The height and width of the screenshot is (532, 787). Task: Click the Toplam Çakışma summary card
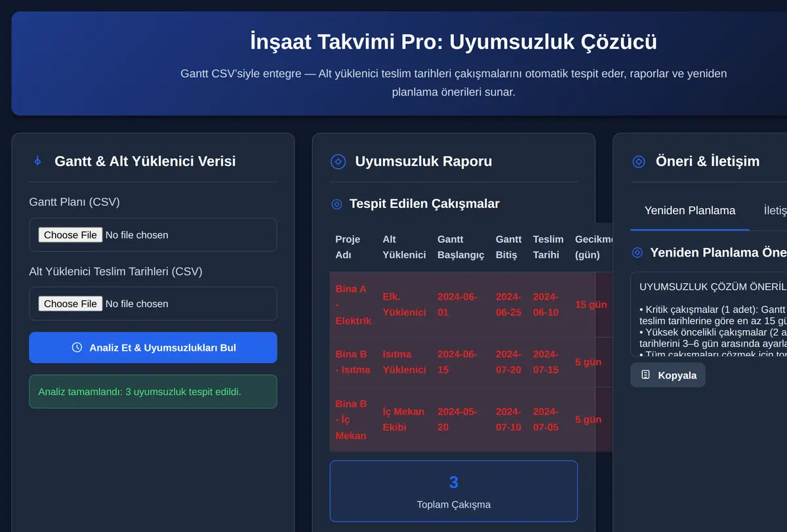click(x=454, y=491)
